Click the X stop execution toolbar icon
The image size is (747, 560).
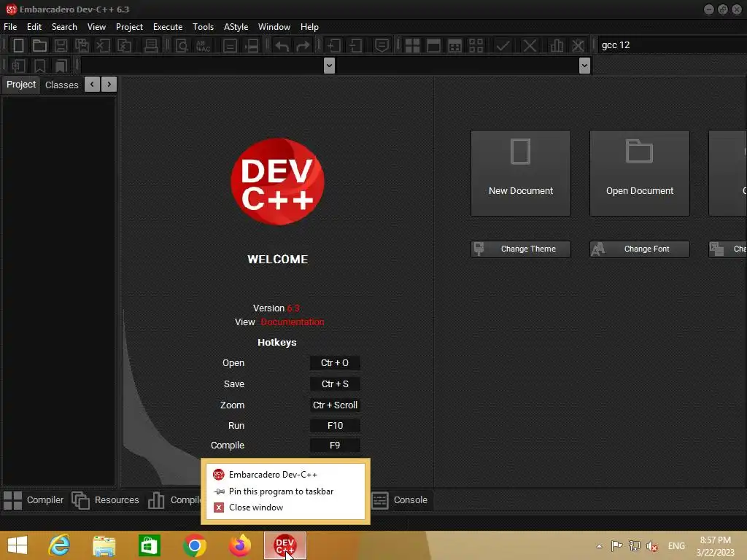pos(530,46)
